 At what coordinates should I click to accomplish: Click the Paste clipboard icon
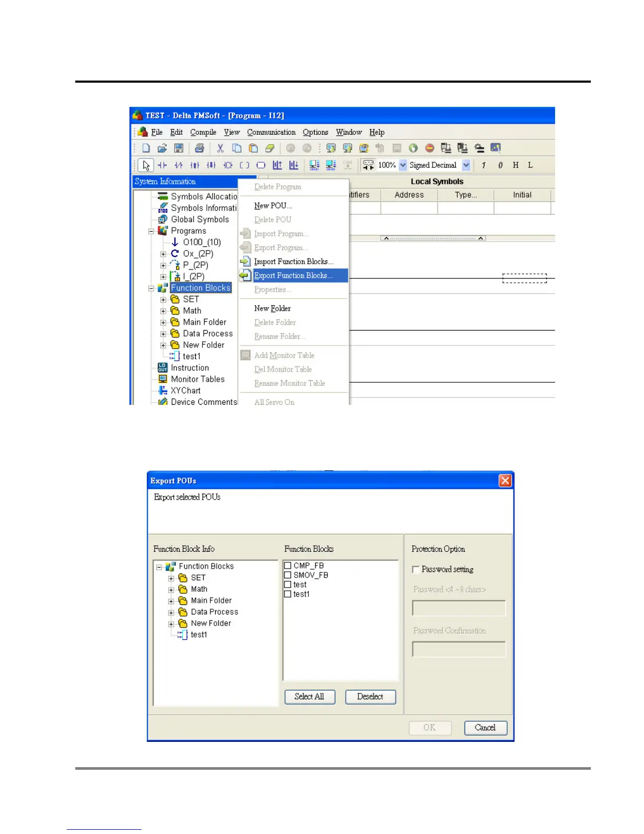253,148
